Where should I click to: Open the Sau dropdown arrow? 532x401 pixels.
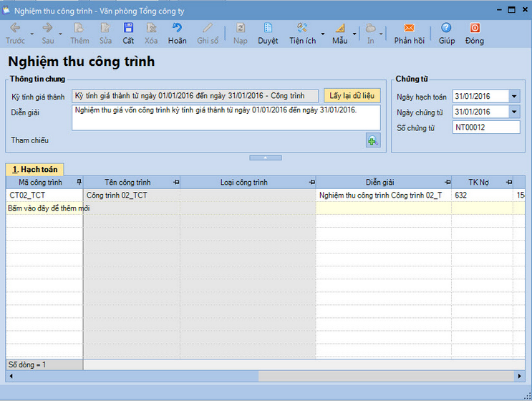(60, 34)
